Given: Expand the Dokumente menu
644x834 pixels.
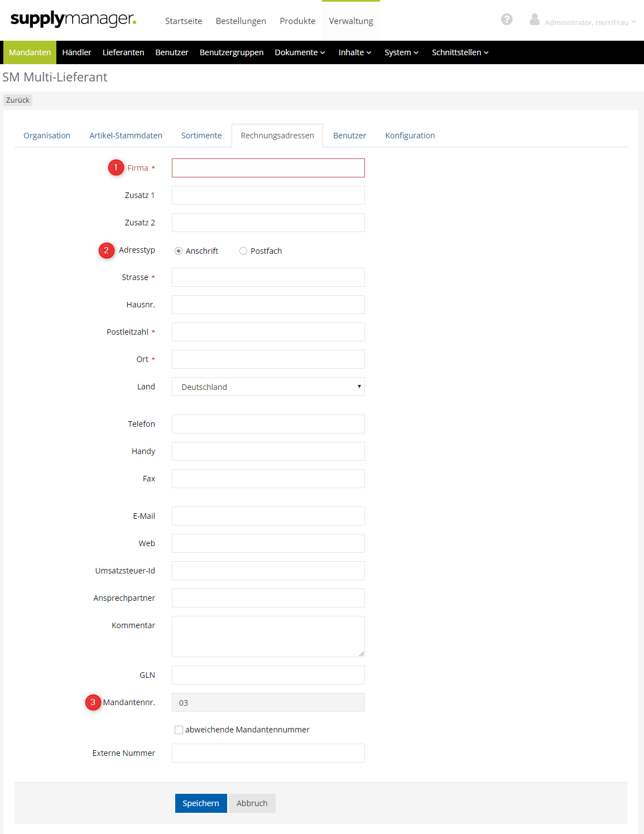Looking at the screenshot, I should 300,52.
